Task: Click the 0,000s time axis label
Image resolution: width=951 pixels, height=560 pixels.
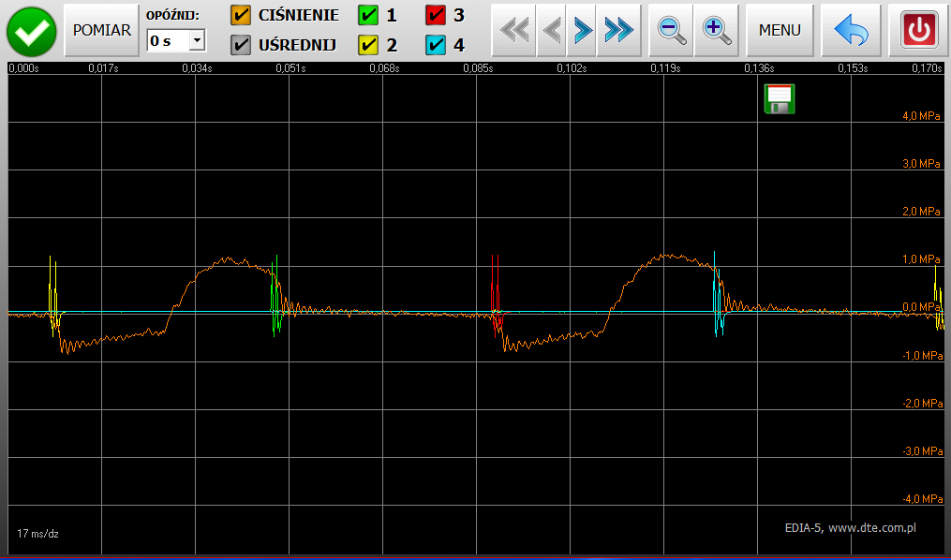Action: coord(23,67)
